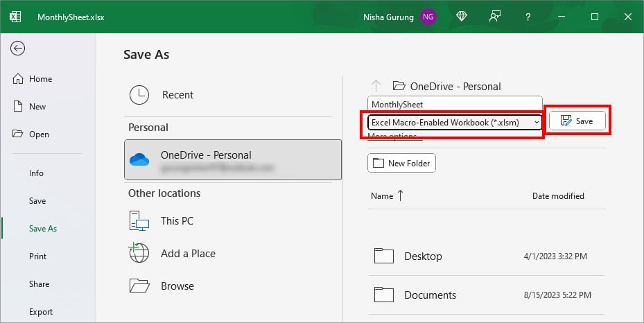This screenshot has width=644, height=323.
Task: Click the New document icon
Action: pos(17,106)
